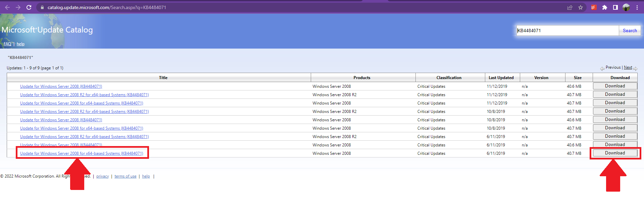
Task: Sort by the Version column header
Action: point(541,78)
